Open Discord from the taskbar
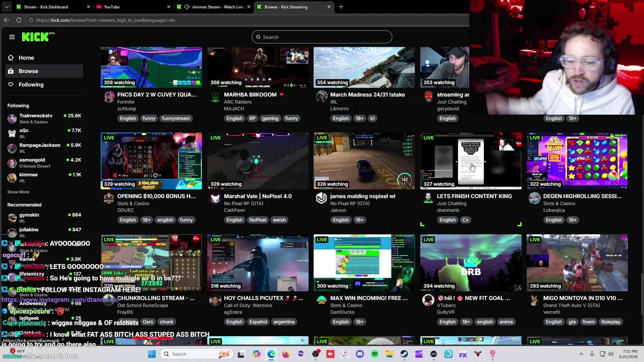The height and width of the screenshot is (362, 644). 360,354
